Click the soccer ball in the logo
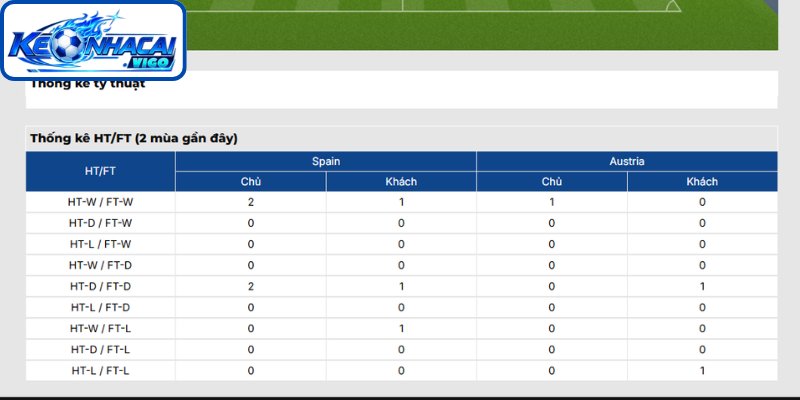The width and height of the screenshot is (800, 400). [68, 45]
